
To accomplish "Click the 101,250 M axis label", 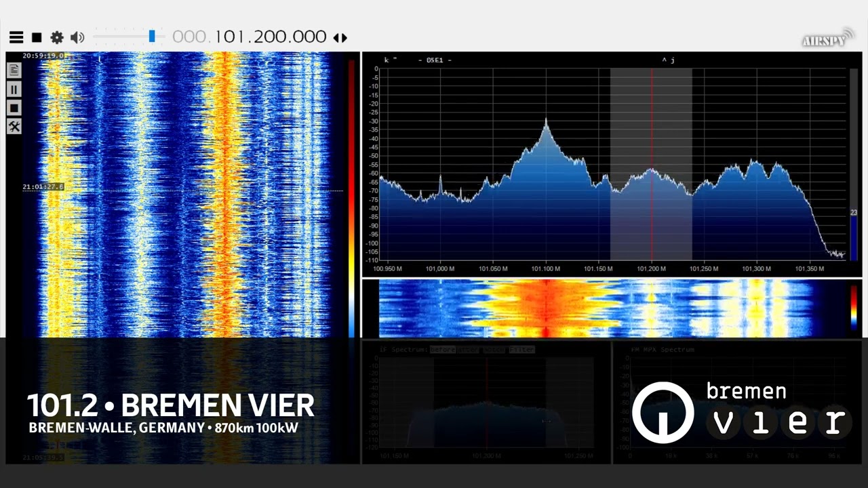I will 704,269.
